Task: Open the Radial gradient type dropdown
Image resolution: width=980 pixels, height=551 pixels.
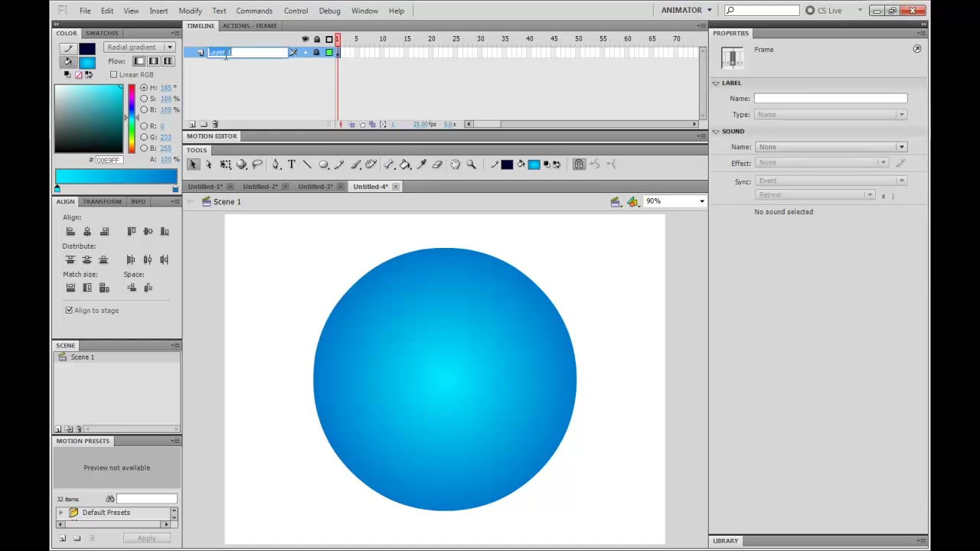Action: coord(140,47)
